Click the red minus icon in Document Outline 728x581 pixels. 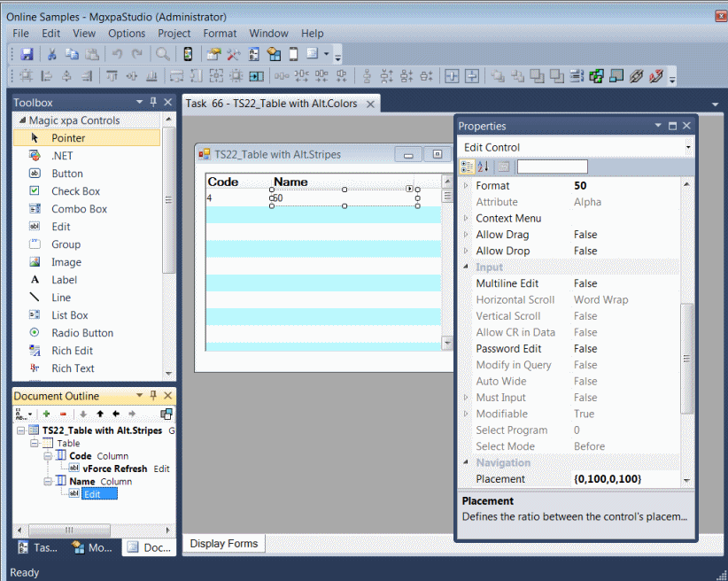63,414
